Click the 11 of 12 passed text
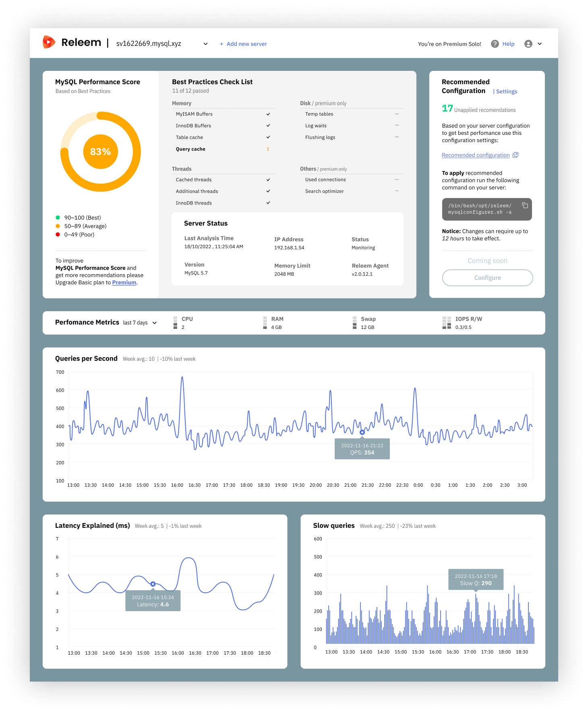The image size is (588, 713). (x=190, y=91)
